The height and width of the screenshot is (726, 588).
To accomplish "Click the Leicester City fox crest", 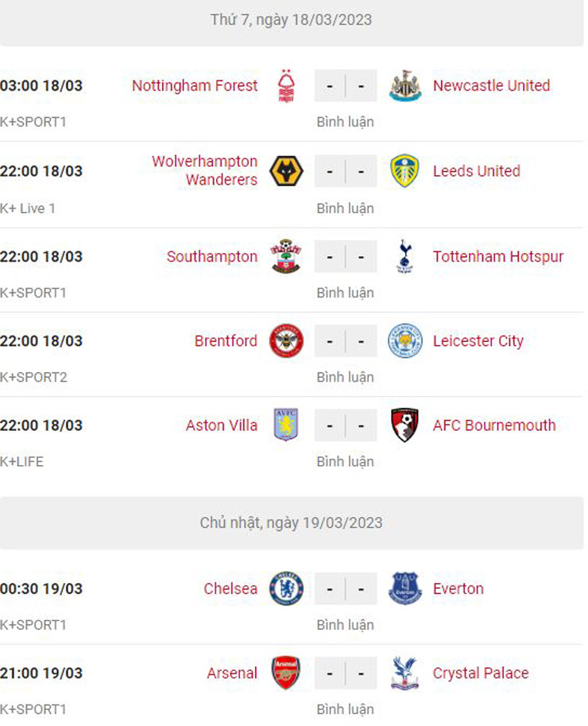I will click(x=405, y=341).
